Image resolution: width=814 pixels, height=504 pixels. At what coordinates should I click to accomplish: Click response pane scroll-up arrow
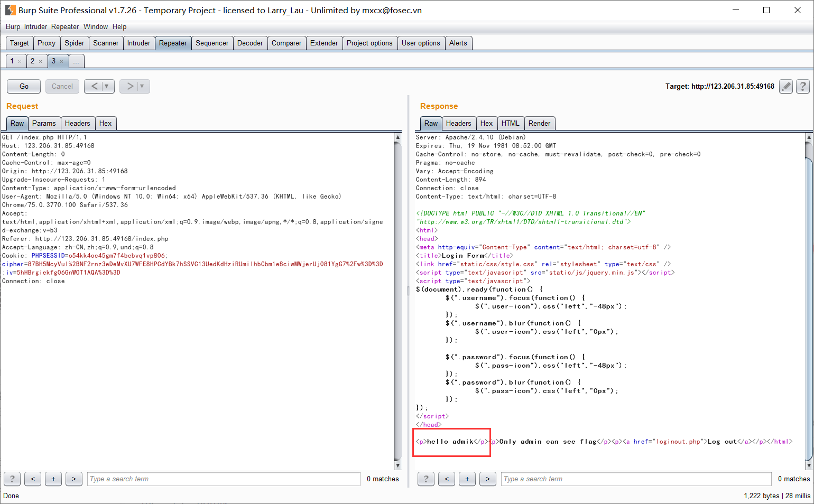coord(809,137)
